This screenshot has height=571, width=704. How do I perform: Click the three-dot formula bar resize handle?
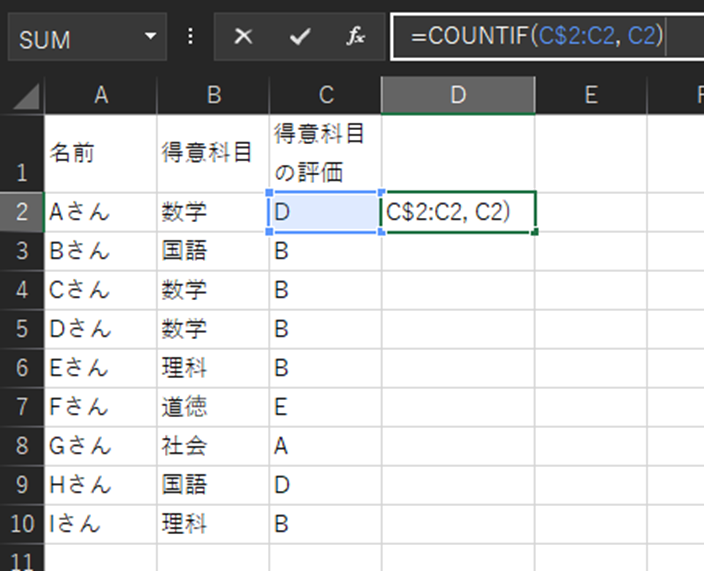pyautogui.click(x=191, y=38)
